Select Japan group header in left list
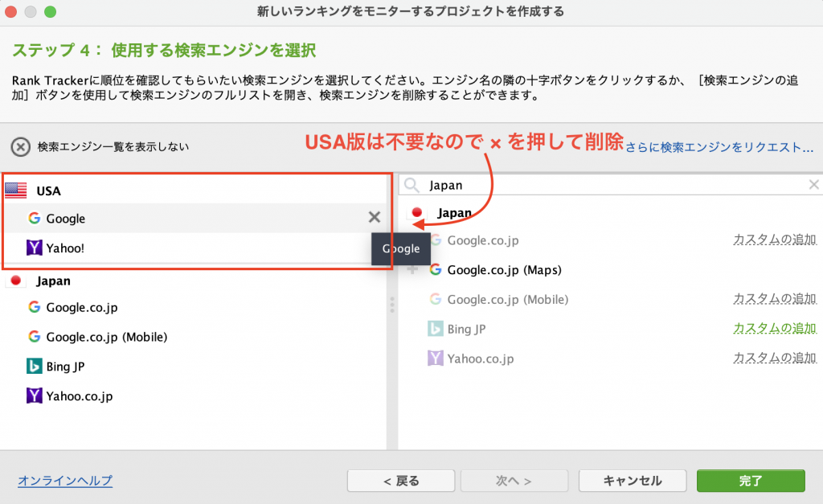Image resolution: width=823 pixels, height=504 pixels. (x=193, y=281)
